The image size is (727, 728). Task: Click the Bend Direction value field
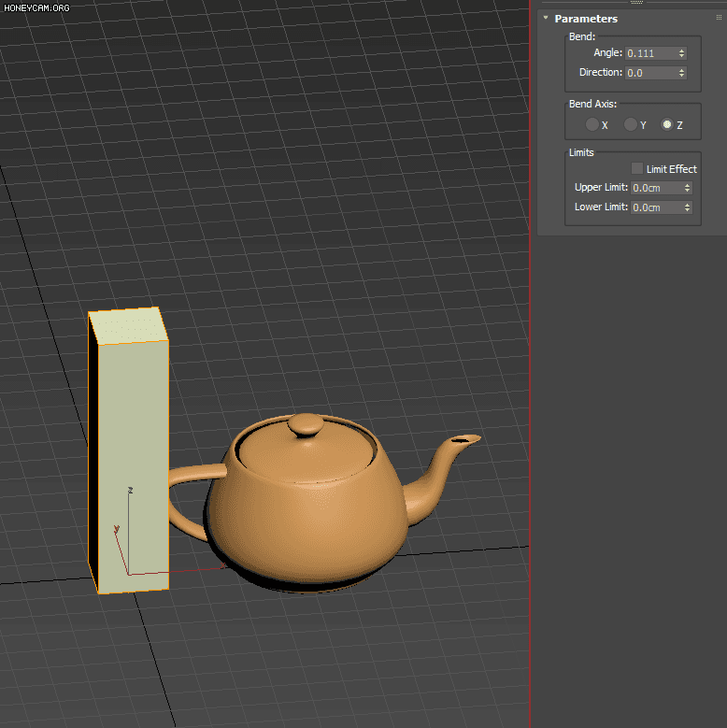click(651, 73)
